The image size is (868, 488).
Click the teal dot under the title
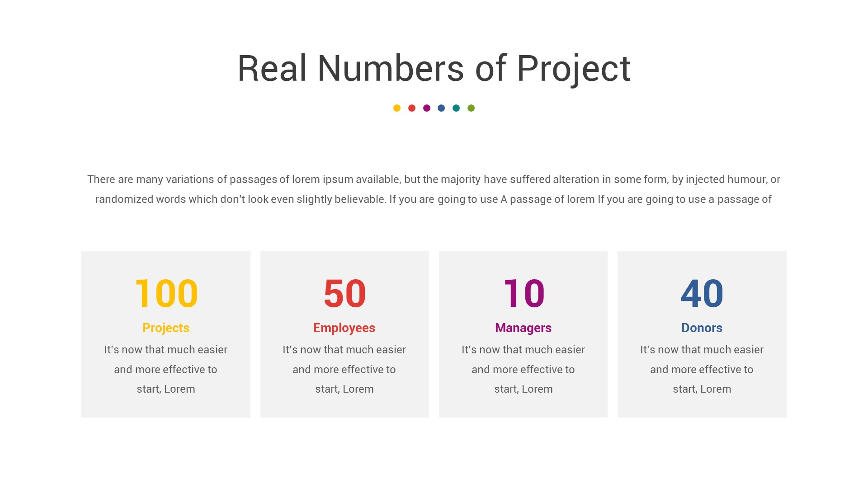coord(456,108)
